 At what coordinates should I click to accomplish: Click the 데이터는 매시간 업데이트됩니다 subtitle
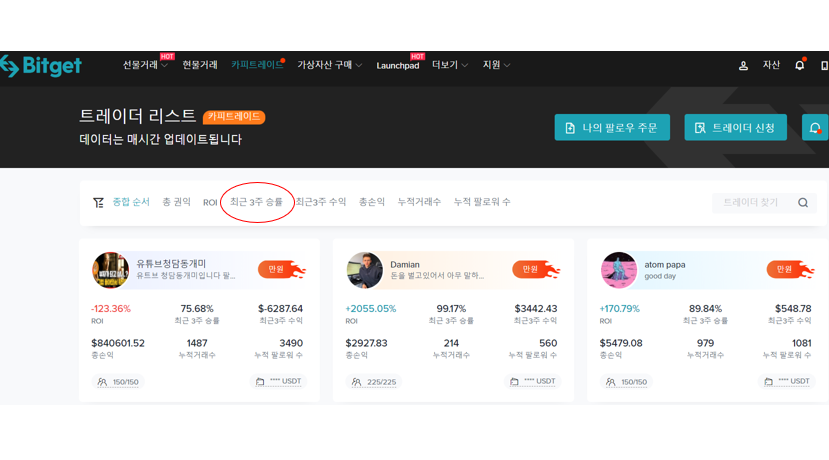[161, 140]
